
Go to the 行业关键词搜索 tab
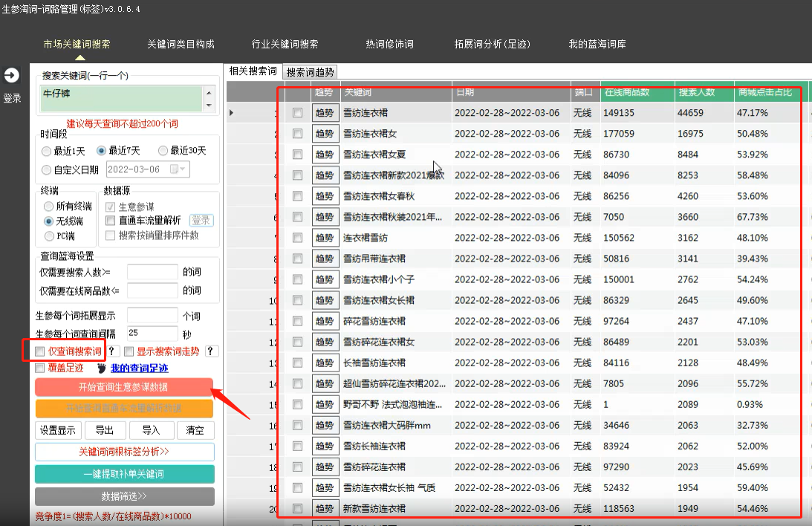(x=285, y=44)
